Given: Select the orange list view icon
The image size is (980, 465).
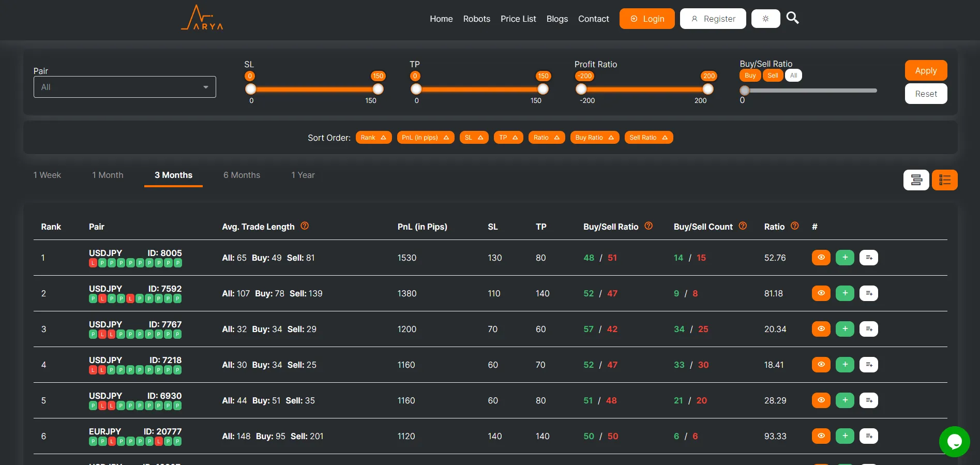Looking at the screenshot, I should [x=944, y=180].
